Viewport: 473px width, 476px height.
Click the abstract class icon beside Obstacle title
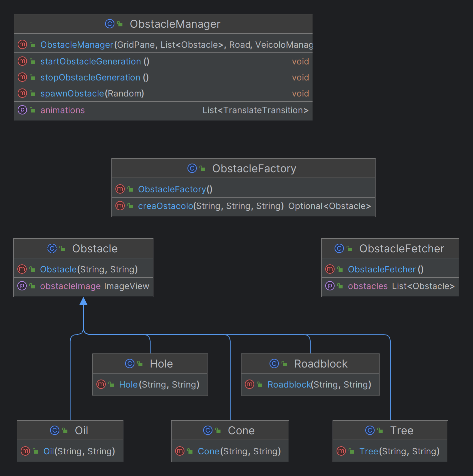(x=52, y=248)
